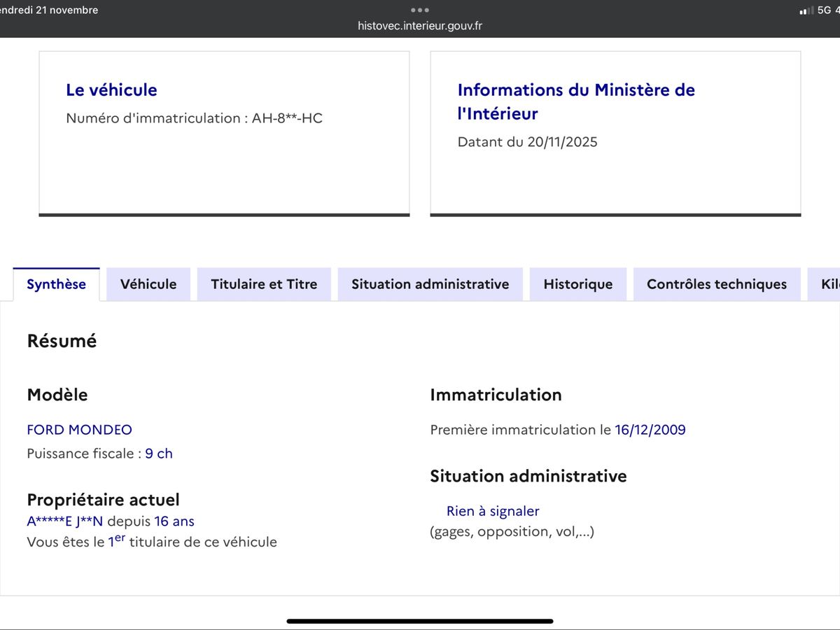This screenshot has width=840, height=630.
Task: Select 'Informations du Ministère de l'Intérieur' heading
Action: point(576,101)
